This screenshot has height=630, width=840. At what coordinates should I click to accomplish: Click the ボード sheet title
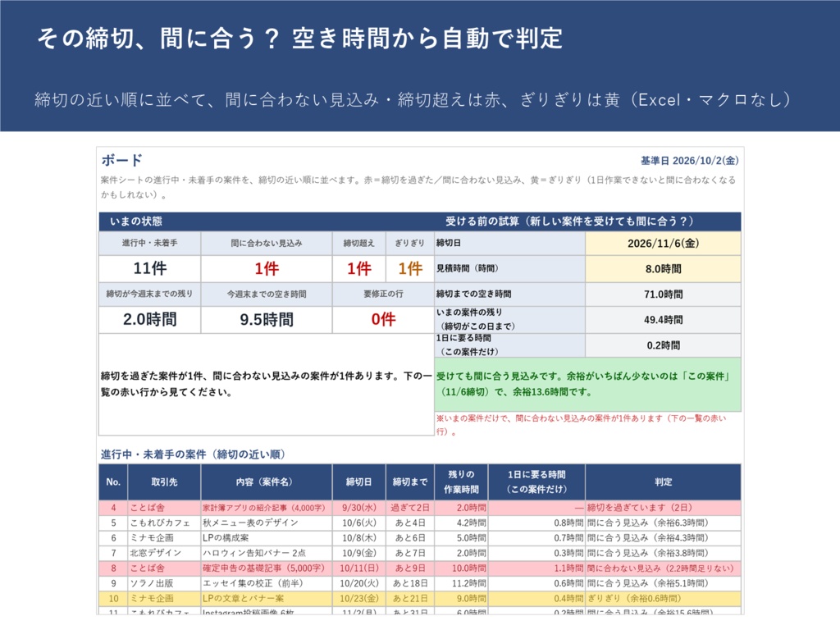coord(121,160)
